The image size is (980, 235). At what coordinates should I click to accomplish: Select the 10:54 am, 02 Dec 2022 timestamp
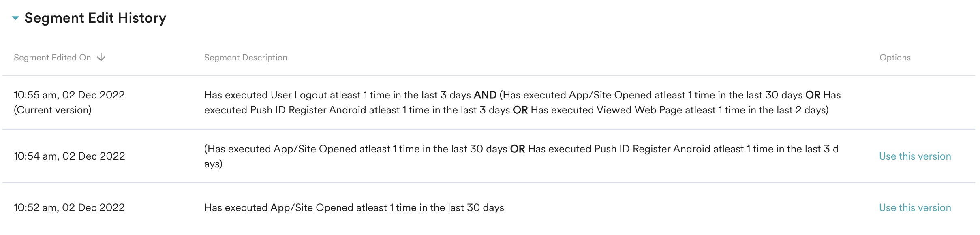click(x=69, y=156)
